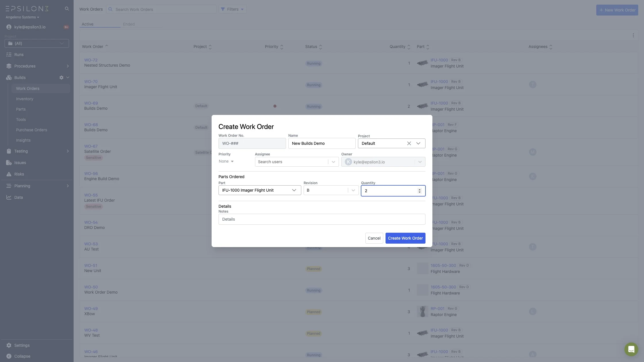Expand the Procedures sidebar section
The width and height of the screenshot is (644, 362).
(x=68, y=66)
